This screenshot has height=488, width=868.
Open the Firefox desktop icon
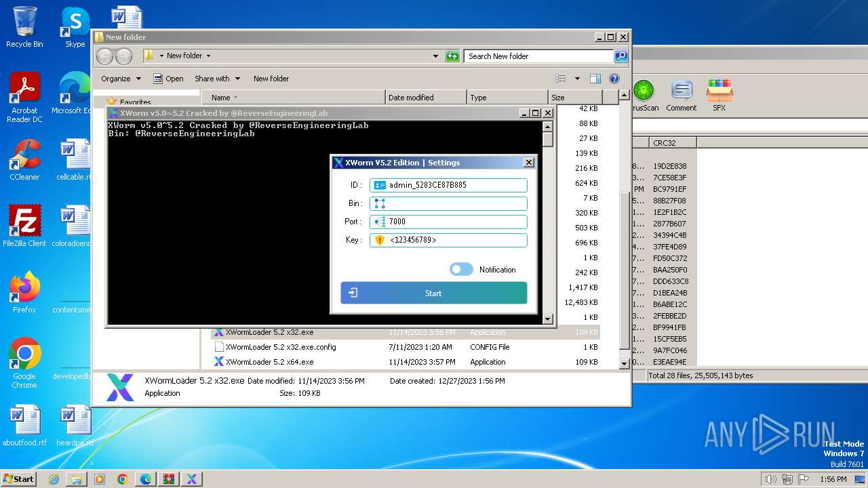click(x=24, y=293)
